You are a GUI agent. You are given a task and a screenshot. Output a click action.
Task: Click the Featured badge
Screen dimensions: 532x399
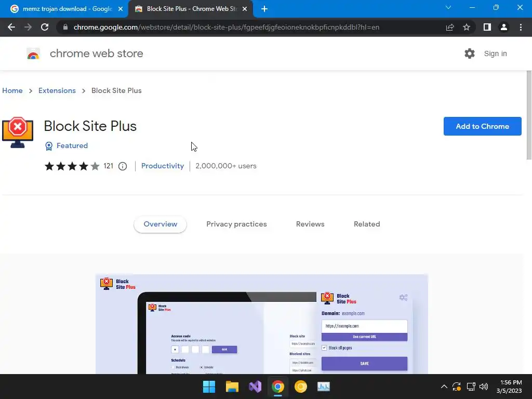pyautogui.click(x=66, y=145)
